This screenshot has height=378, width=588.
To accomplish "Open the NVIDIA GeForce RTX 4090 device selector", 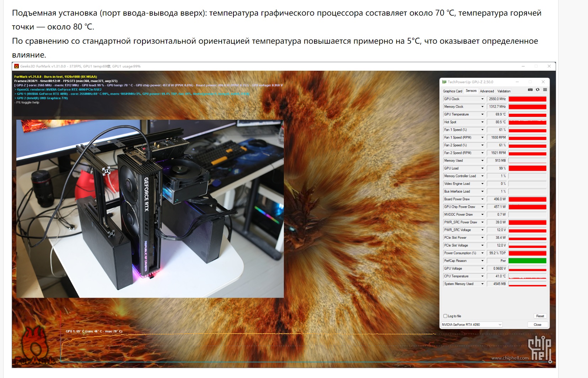I will pyautogui.click(x=471, y=325).
